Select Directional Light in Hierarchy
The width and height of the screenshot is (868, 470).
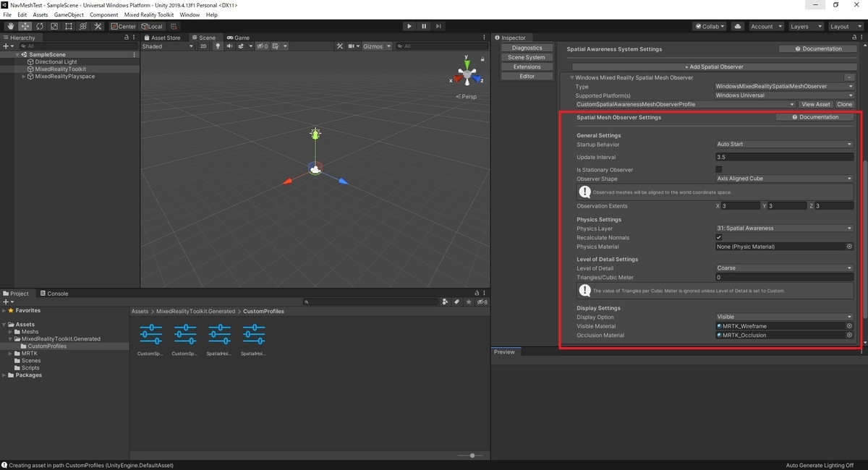[x=56, y=62]
